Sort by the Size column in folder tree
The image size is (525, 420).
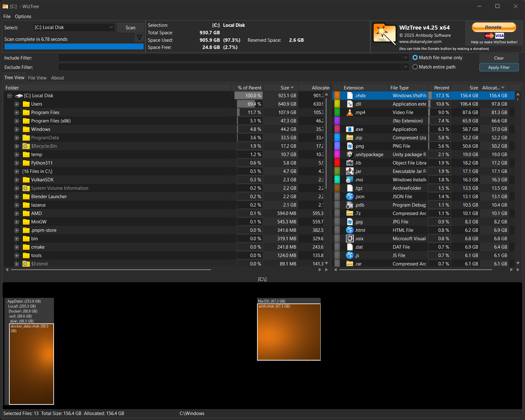281,88
